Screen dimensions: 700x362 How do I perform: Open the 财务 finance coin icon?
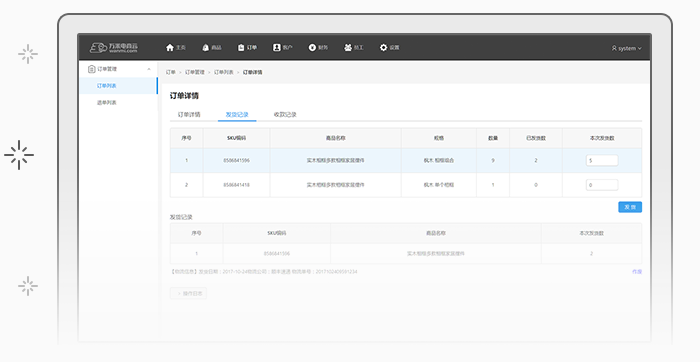pos(312,47)
